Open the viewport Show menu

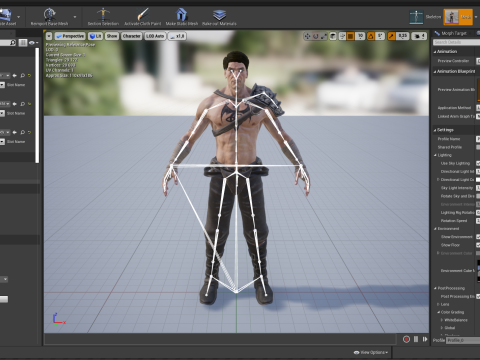coord(112,36)
